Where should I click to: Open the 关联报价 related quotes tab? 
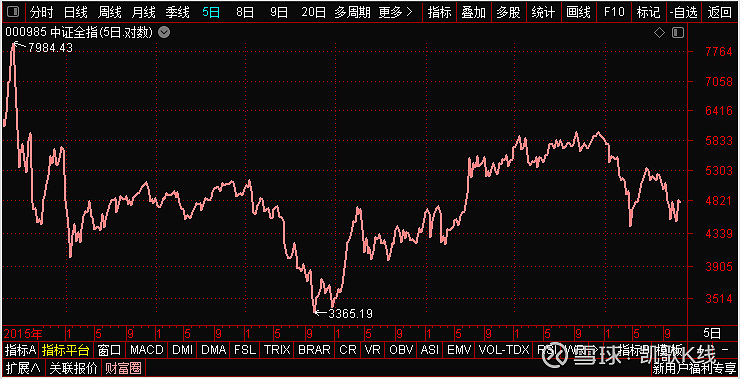(x=74, y=367)
